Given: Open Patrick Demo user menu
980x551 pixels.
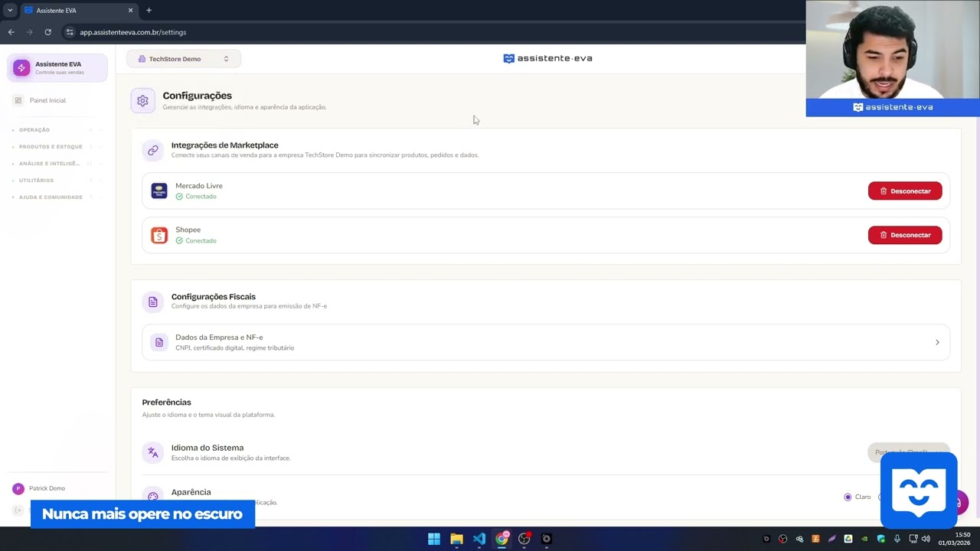Looking at the screenshot, I should [x=57, y=488].
